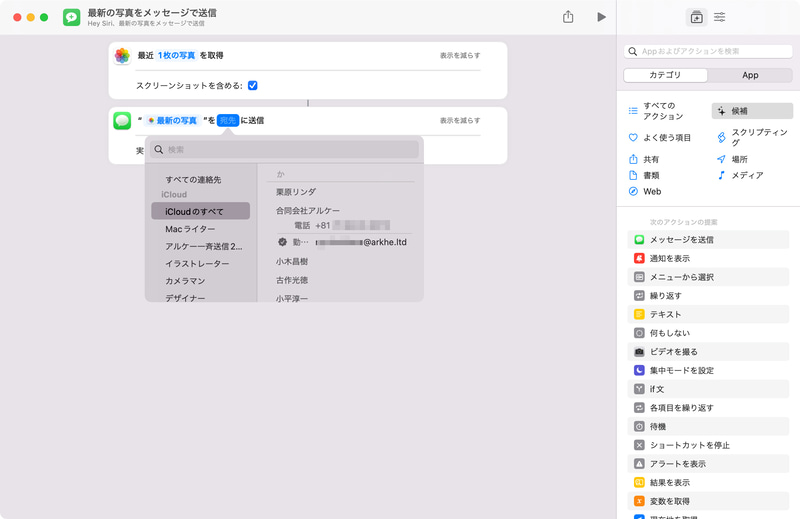
Task: Select iCloudのすべて group
Action: tap(201, 211)
